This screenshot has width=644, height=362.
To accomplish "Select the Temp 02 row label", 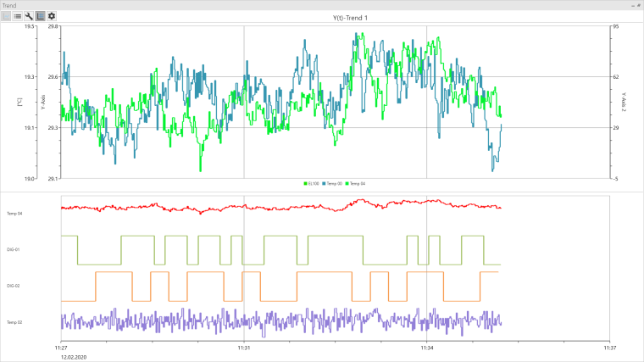I will [x=14, y=322].
